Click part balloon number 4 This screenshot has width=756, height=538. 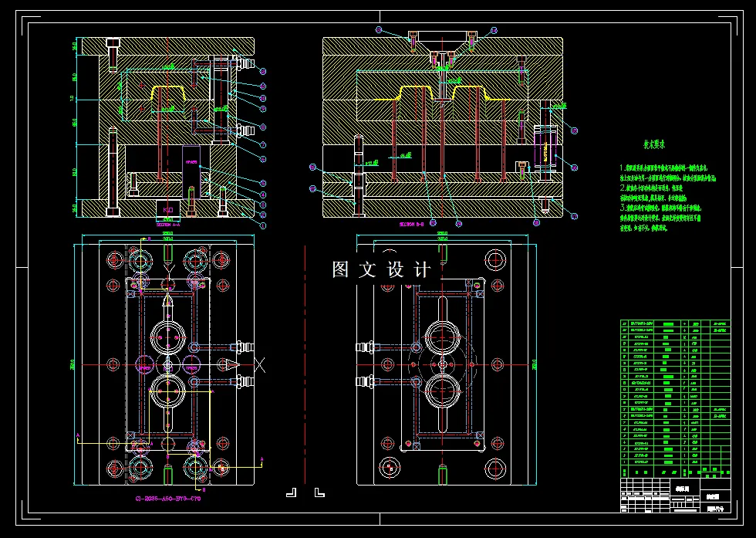click(x=263, y=195)
